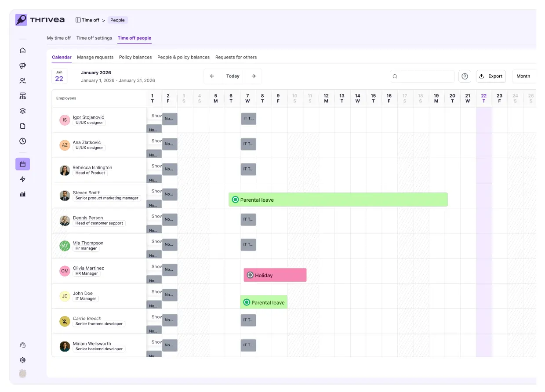Open the people icon in the sidebar
545x392 pixels.
coord(23,81)
